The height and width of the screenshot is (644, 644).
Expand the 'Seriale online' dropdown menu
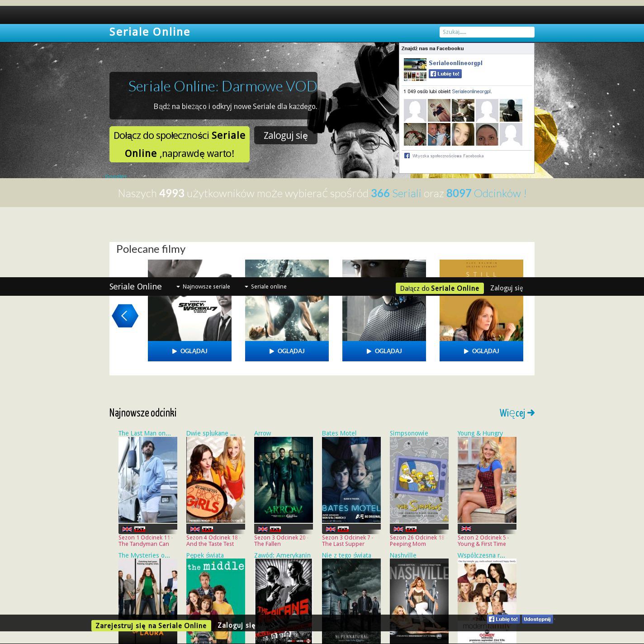click(265, 287)
